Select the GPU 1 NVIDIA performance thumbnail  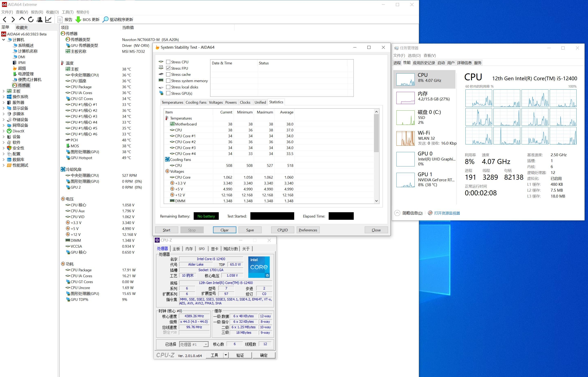pyautogui.click(x=406, y=180)
